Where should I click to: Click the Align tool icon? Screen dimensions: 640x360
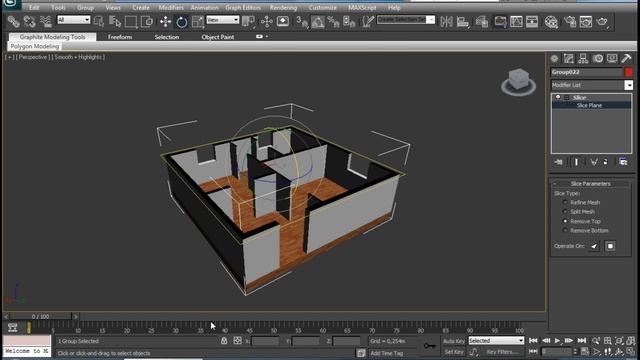(x=463, y=21)
